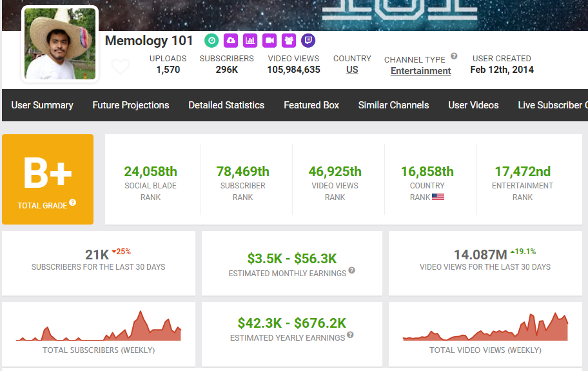Click the +19.1% views change indicator
This screenshot has width=588, height=371.
tap(523, 252)
